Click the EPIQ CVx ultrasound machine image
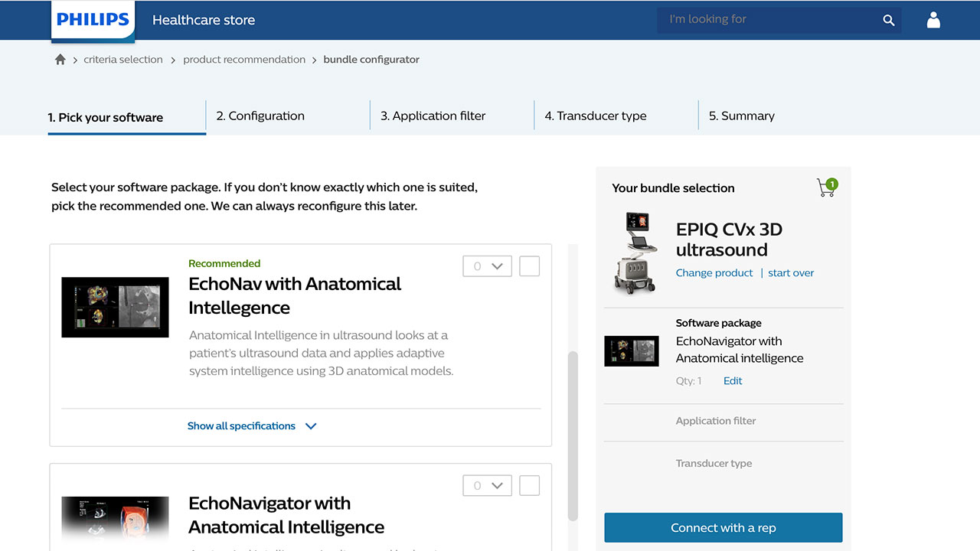The image size is (980, 551). point(637,253)
